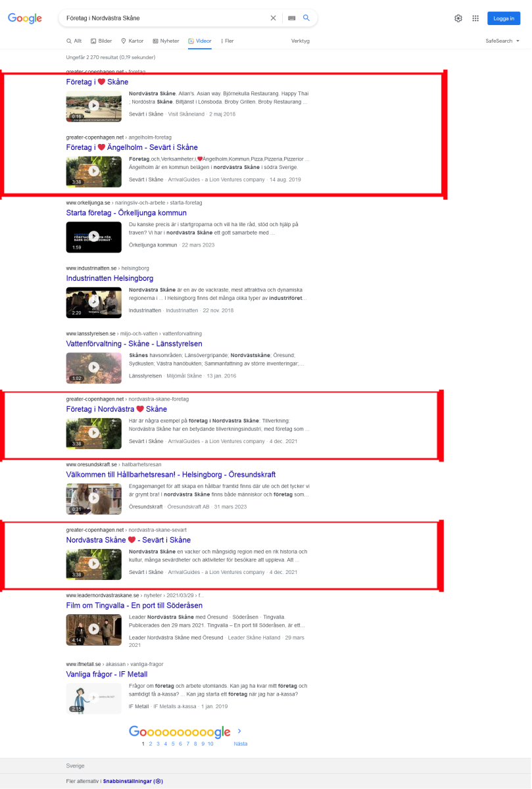This screenshot has height=789, width=532.
Task: Click the "Ungefär 2 270 resultat" count text
Action: click(x=110, y=57)
